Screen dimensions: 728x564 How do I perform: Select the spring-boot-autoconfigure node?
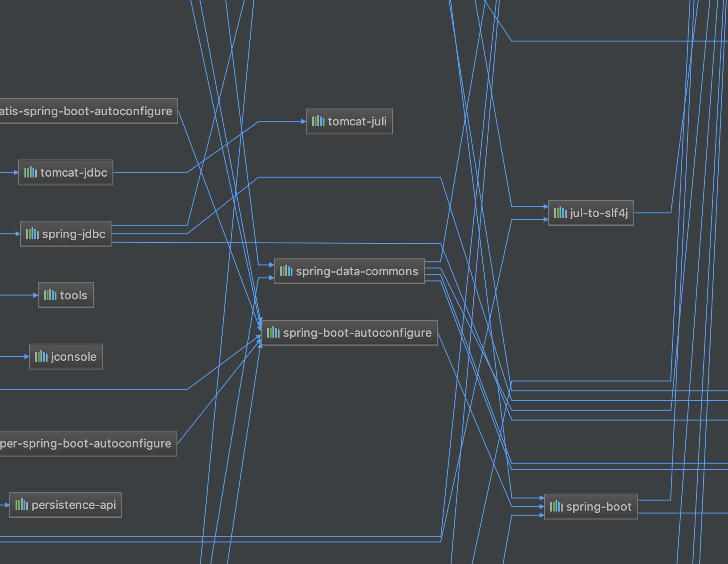(x=350, y=332)
